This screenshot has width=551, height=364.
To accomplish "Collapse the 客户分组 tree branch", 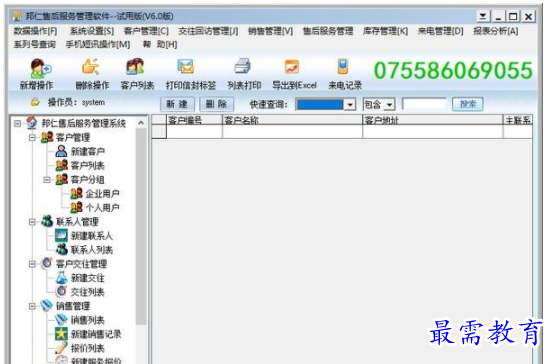I will [x=47, y=180].
